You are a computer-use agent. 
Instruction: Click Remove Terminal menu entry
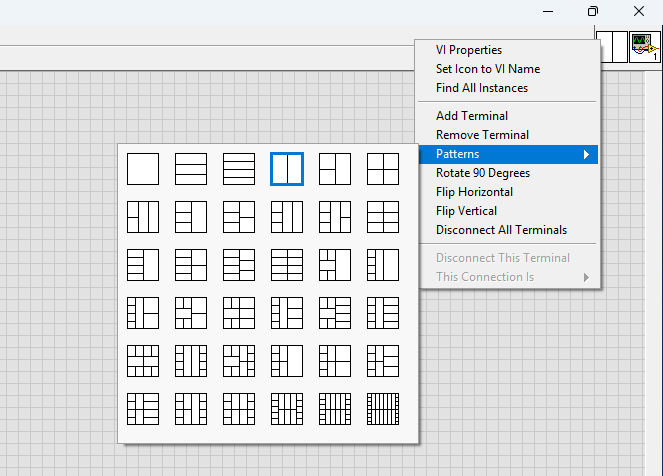coord(508,135)
